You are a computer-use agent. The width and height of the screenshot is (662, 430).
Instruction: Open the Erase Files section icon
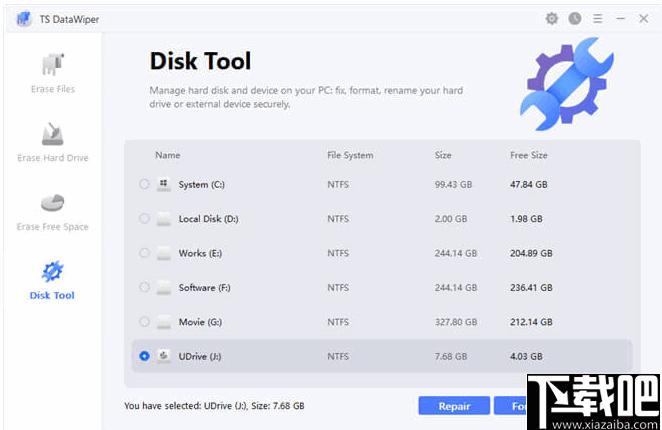pyautogui.click(x=53, y=64)
